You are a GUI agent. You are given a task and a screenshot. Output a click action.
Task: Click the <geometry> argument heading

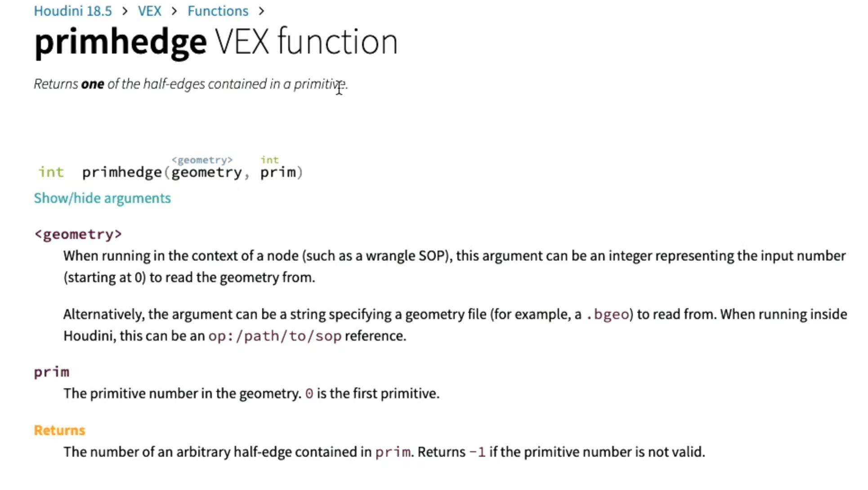pyautogui.click(x=78, y=234)
